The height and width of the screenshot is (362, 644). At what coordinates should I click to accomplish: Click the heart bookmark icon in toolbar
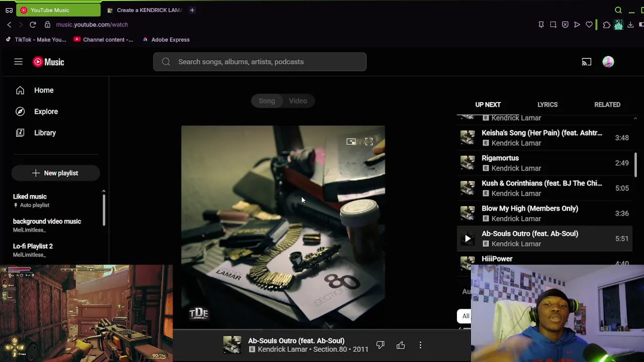(589, 25)
